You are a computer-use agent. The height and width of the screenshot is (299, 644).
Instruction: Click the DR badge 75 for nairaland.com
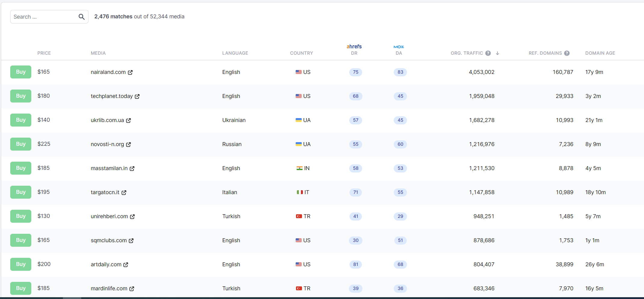(x=356, y=72)
